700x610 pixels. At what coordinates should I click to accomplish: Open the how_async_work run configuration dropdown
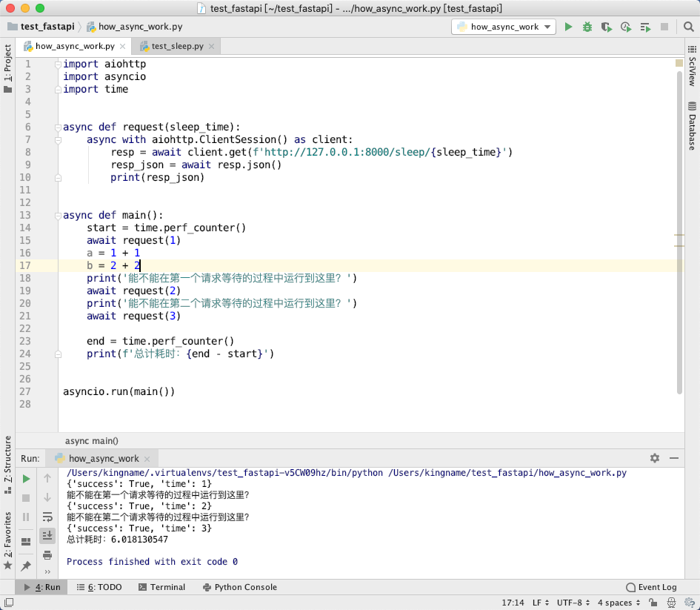pyautogui.click(x=503, y=27)
